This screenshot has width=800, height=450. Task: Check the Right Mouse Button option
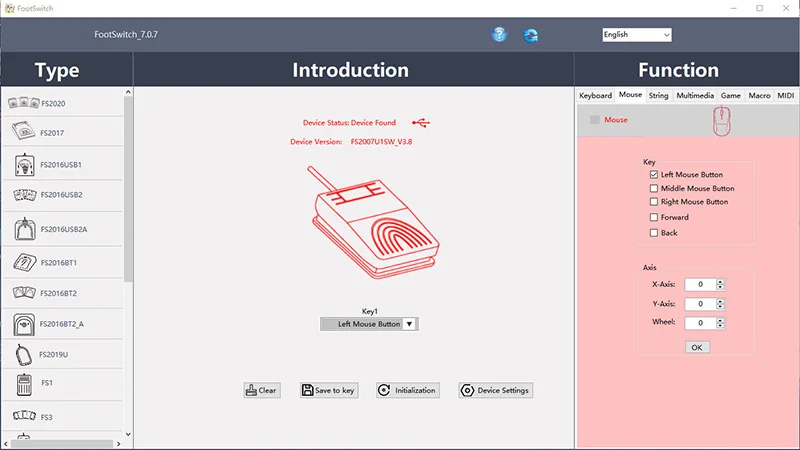click(654, 202)
